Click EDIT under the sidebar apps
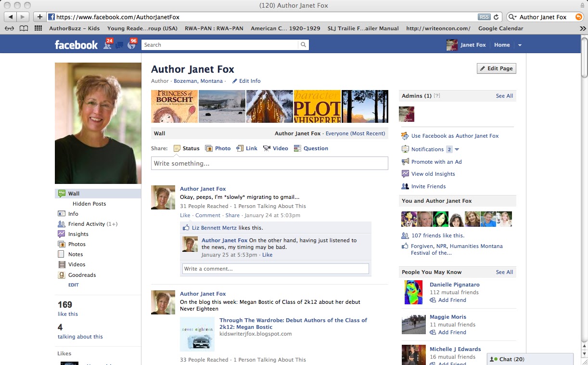Viewport: 588px width, 365px height. [x=73, y=285]
